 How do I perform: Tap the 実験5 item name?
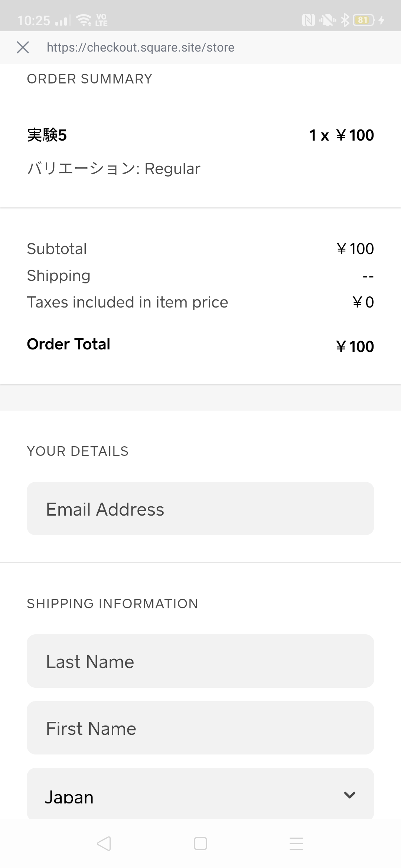point(47,135)
